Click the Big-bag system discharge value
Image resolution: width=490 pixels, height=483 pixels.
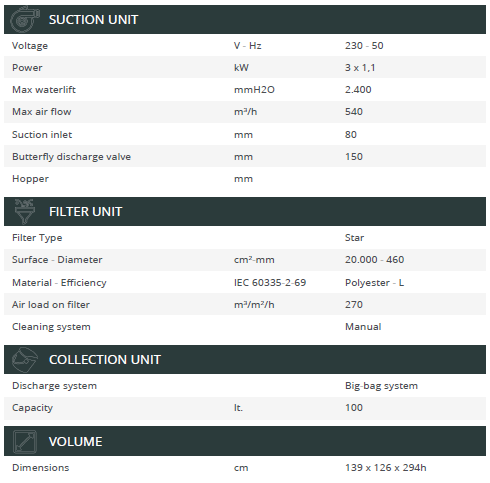click(381, 386)
